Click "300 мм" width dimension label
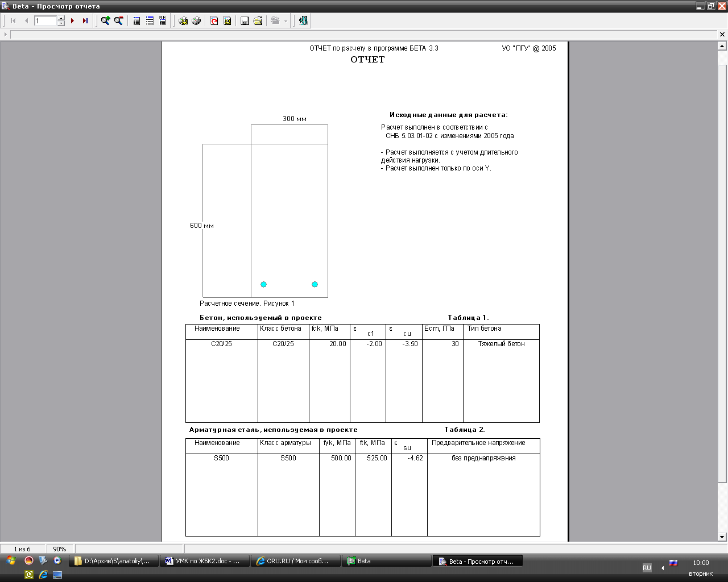This screenshot has height=582, width=728. (295, 119)
